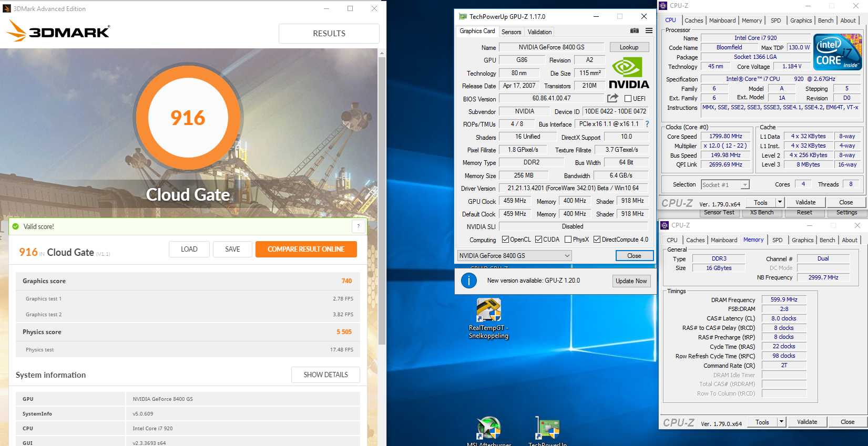Viewport: 868px width, 446px height.
Task: Open the Bench tab in top CPU-Z
Action: (825, 20)
